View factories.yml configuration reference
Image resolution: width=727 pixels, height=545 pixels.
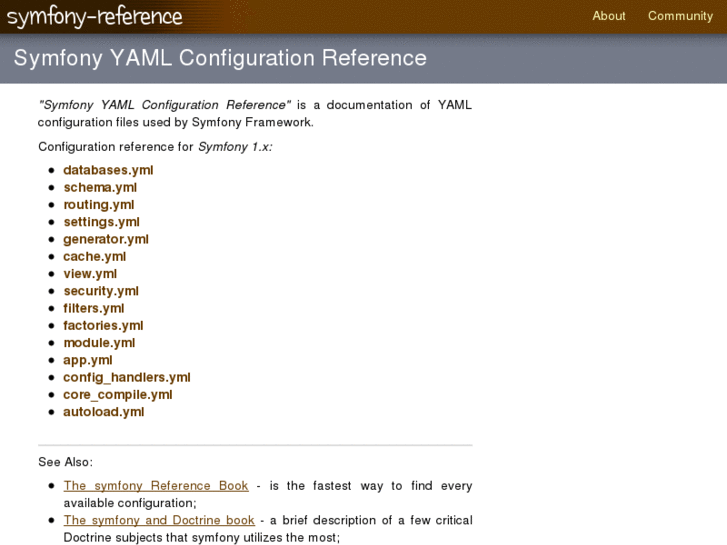[103, 326]
